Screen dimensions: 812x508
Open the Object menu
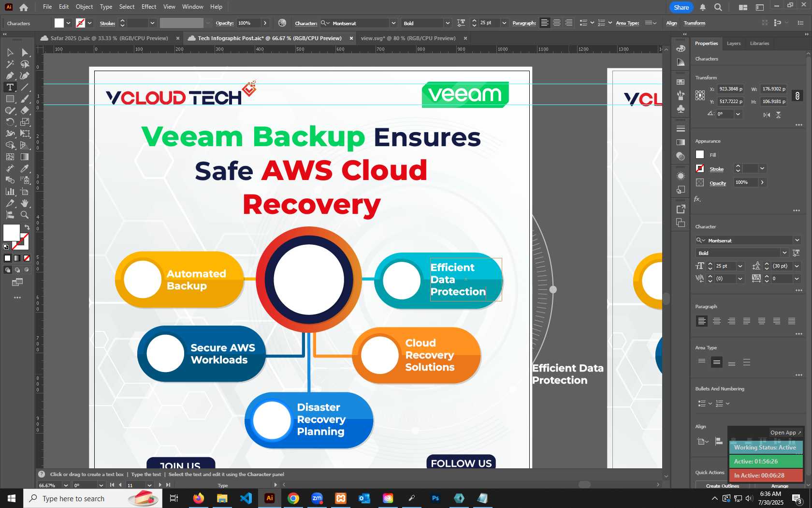click(84, 7)
